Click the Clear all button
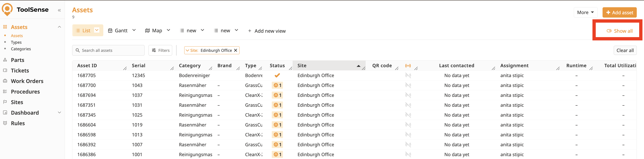This screenshot has height=159, width=644. pos(625,50)
